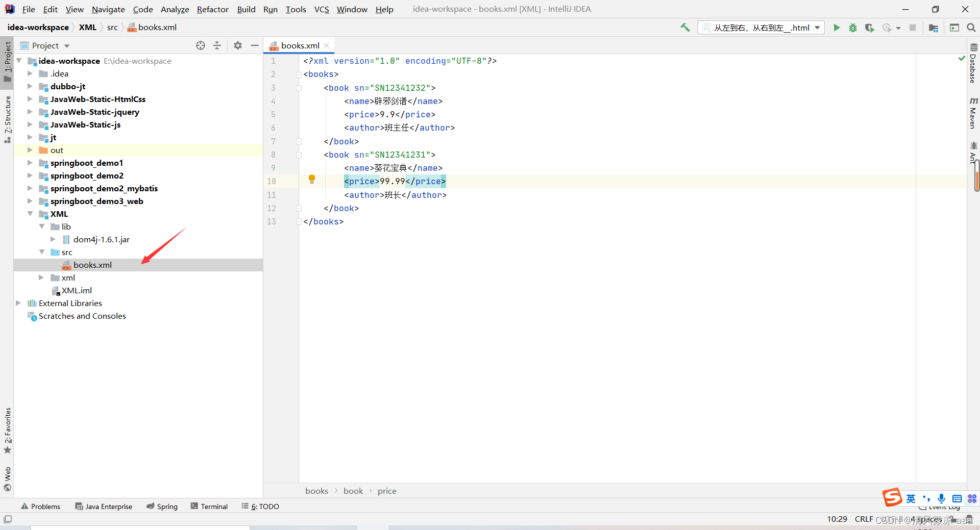This screenshot has height=530, width=980.
Task: Hide the Project tool window
Action: [255, 45]
